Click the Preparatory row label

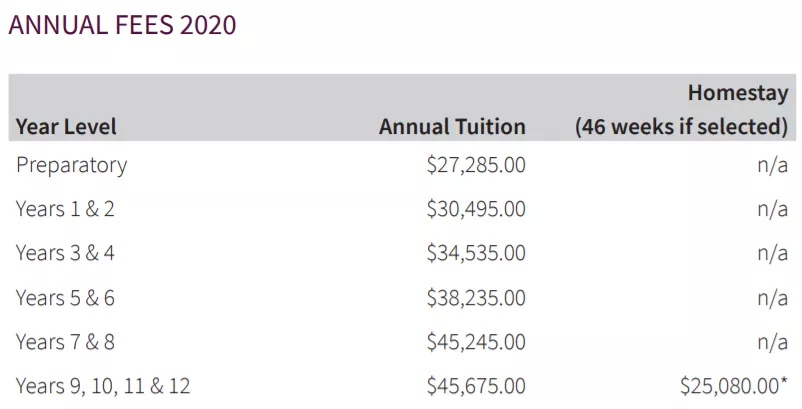point(72,165)
